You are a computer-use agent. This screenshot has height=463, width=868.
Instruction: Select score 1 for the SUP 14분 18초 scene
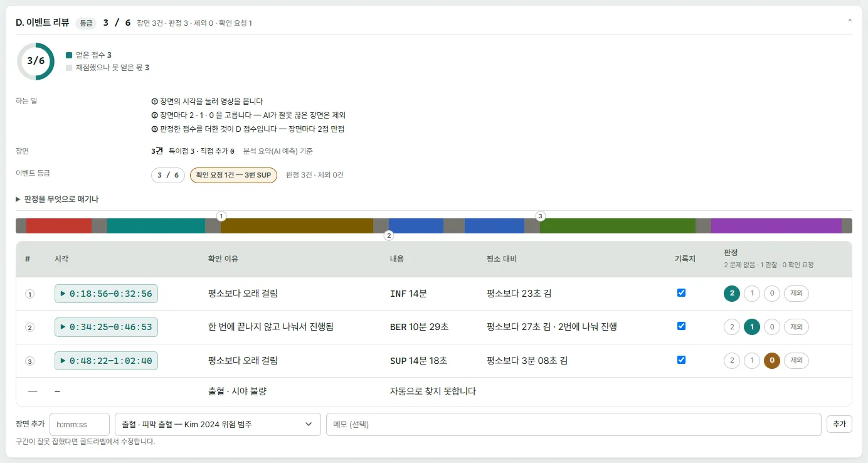coord(752,361)
